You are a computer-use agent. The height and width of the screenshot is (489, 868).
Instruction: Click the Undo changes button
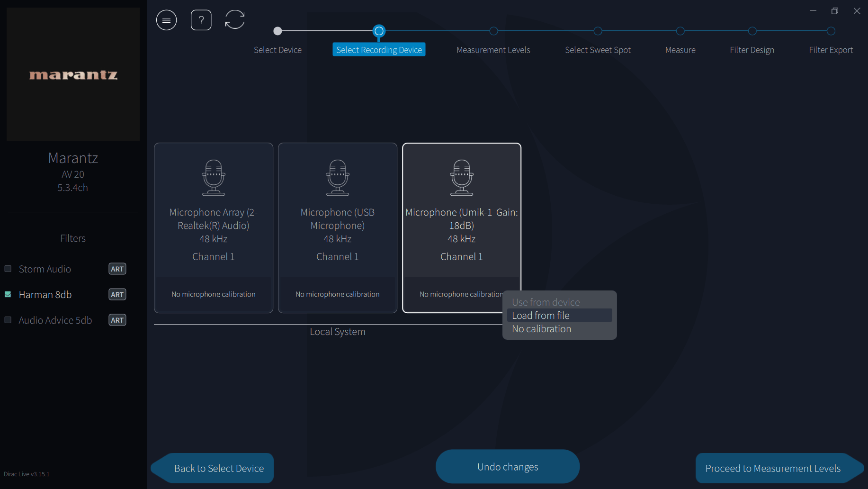pyautogui.click(x=508, y=467)
